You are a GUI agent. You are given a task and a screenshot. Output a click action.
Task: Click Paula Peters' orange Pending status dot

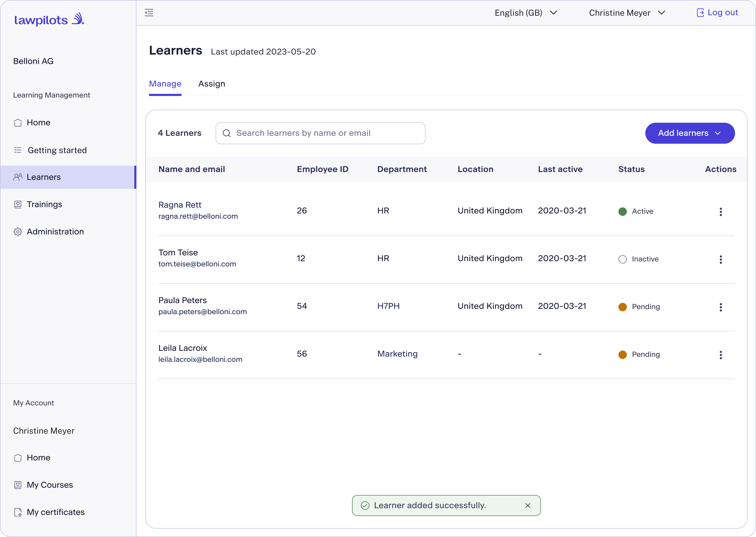pos(623,307)
